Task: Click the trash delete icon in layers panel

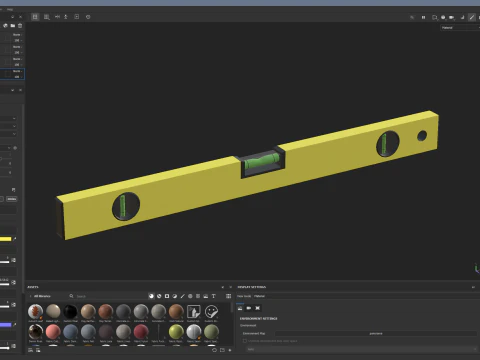Action: (x=20, y=26)
